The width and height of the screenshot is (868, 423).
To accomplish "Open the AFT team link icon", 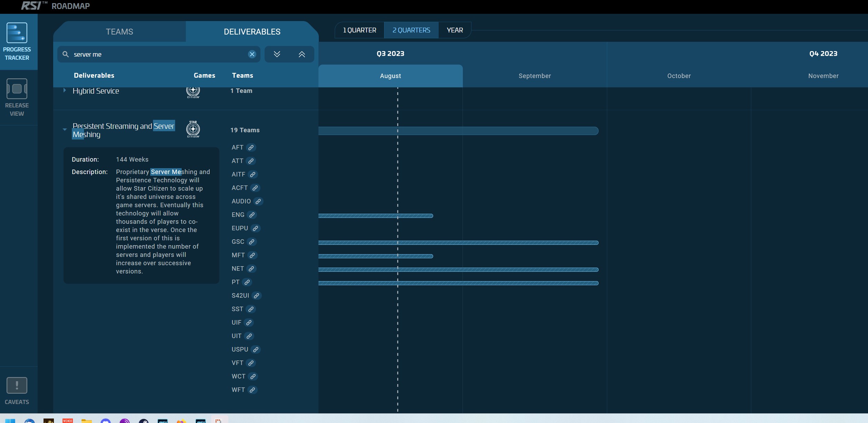I will 251,147.
